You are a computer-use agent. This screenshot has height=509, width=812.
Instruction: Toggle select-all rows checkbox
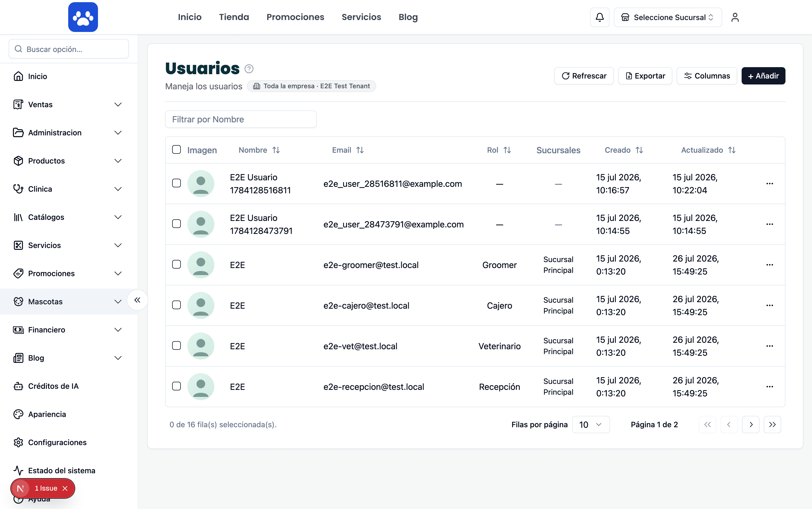[x=176, y=149]
